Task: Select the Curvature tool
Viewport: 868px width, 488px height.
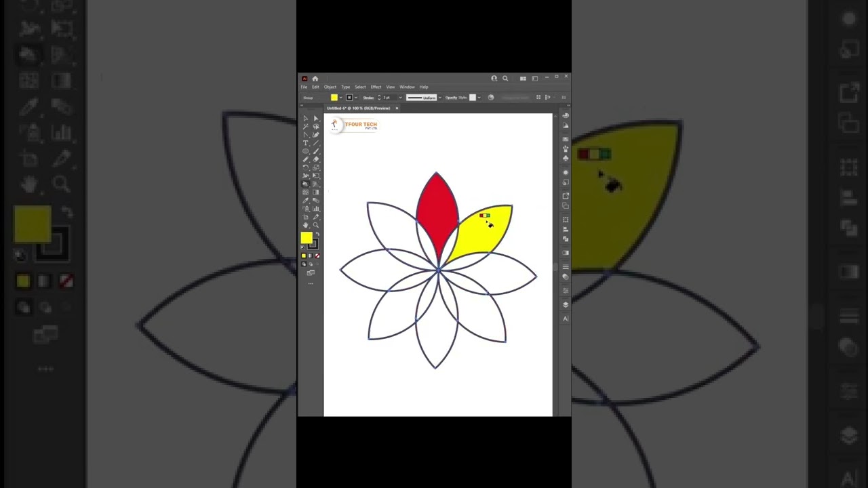Action: 316,135
